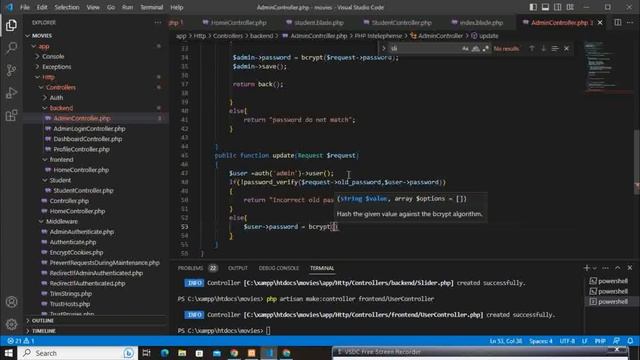Image resolution: width=640 pixels, height=360 pixels.
Task: Open terminal panel more actions ellipsis
Action: (605, 268)
